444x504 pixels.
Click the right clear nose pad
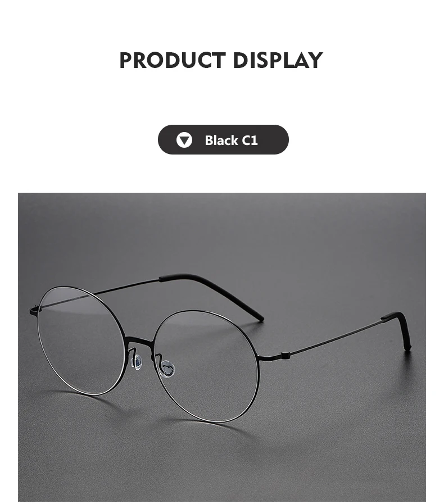pyautogui.click(x=167, y=369)
